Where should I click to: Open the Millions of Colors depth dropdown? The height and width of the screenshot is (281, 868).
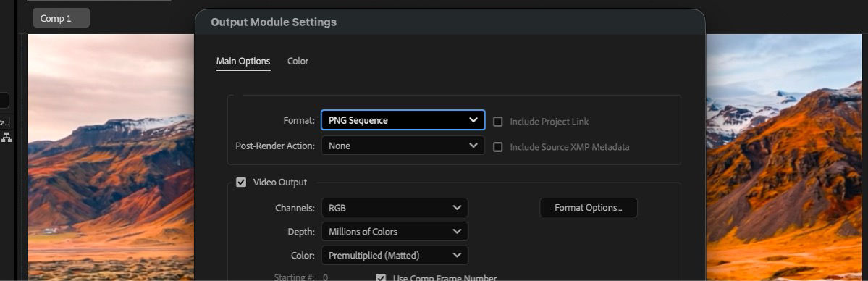[395, 231]
